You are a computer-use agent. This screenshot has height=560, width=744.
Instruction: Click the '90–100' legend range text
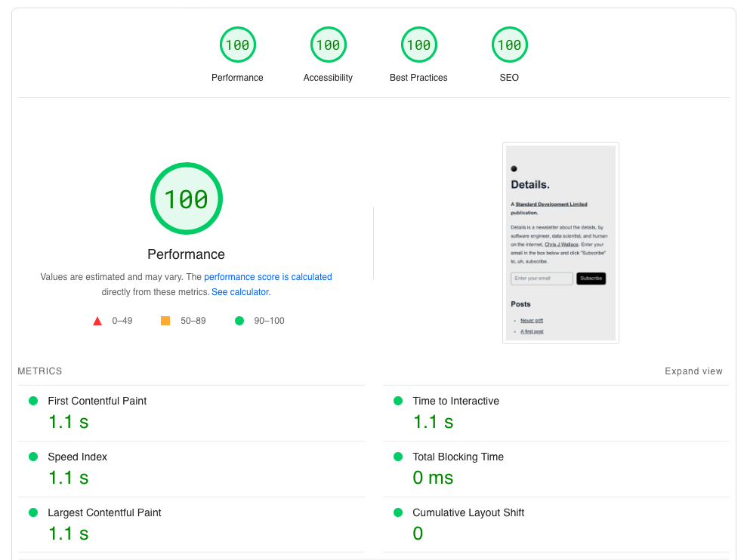click(x=269, y=321)
